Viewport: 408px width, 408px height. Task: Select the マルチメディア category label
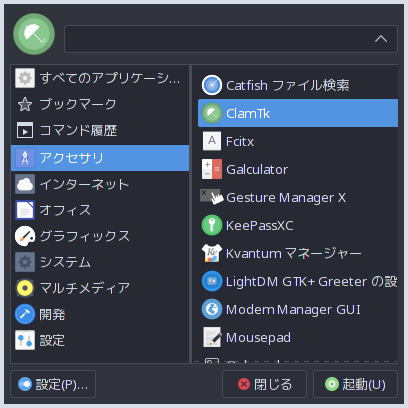pyautogui.click(x=85, y=288)
